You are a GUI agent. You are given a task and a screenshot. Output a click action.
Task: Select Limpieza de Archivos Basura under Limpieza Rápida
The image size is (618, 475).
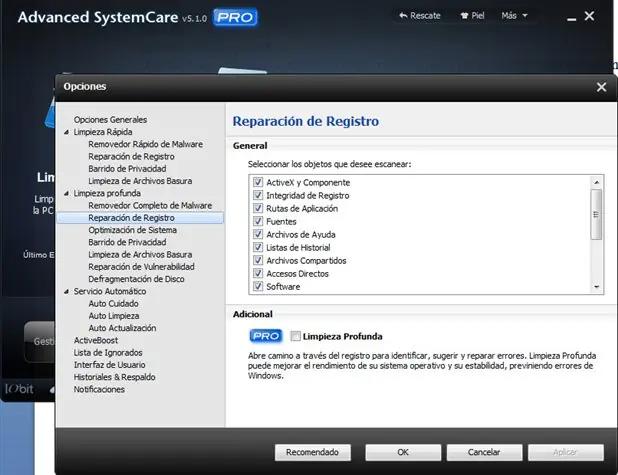coord(140,181)
